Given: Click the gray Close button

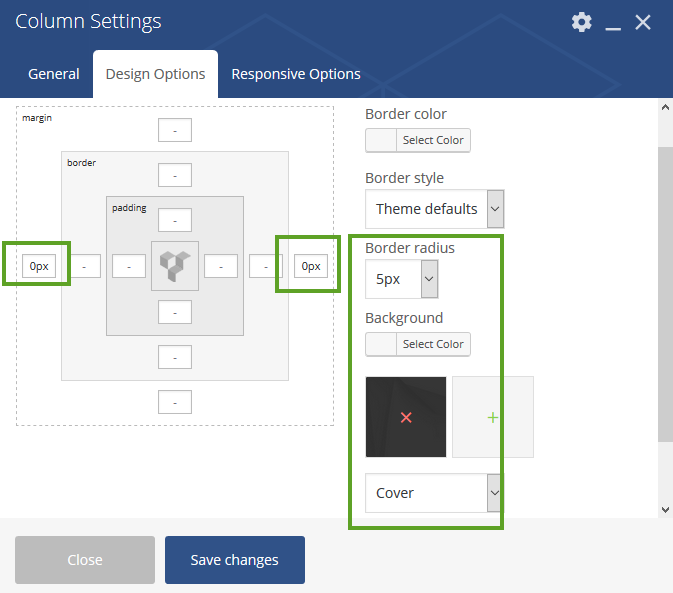Looking at the screenshot, I should click(x=85, y=560).
